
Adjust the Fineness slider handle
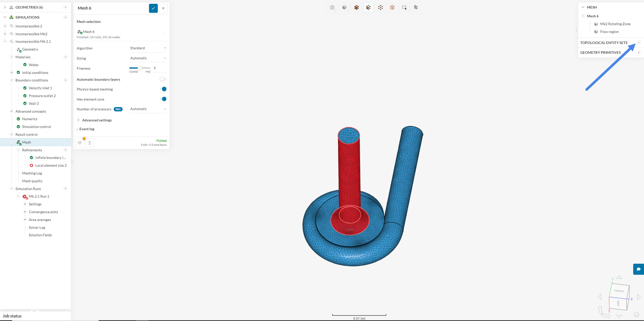[x=140, y=68]
